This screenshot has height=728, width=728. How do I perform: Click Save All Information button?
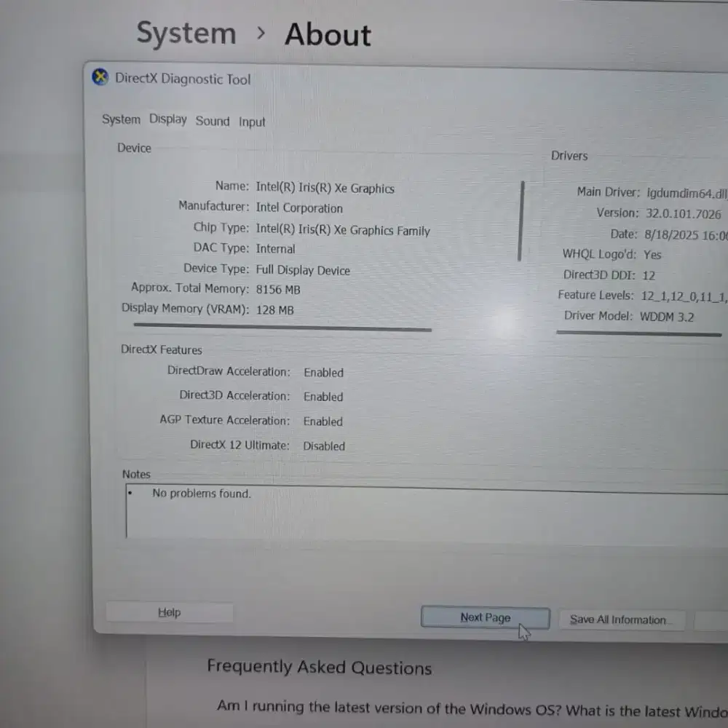click(620, 619)
